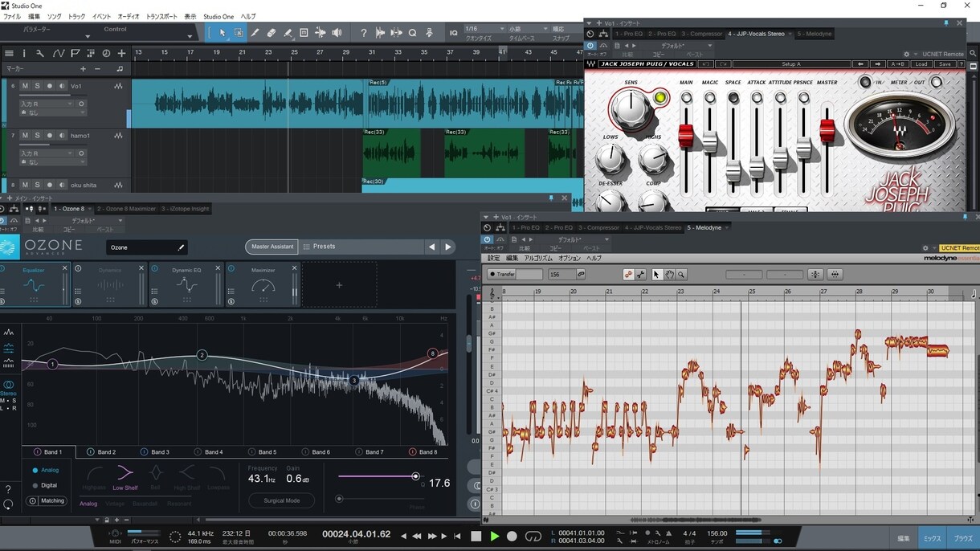Viewport: 980px width, 551px height.
Task: Open the track list icon above tracks
Action: point(9,53)
